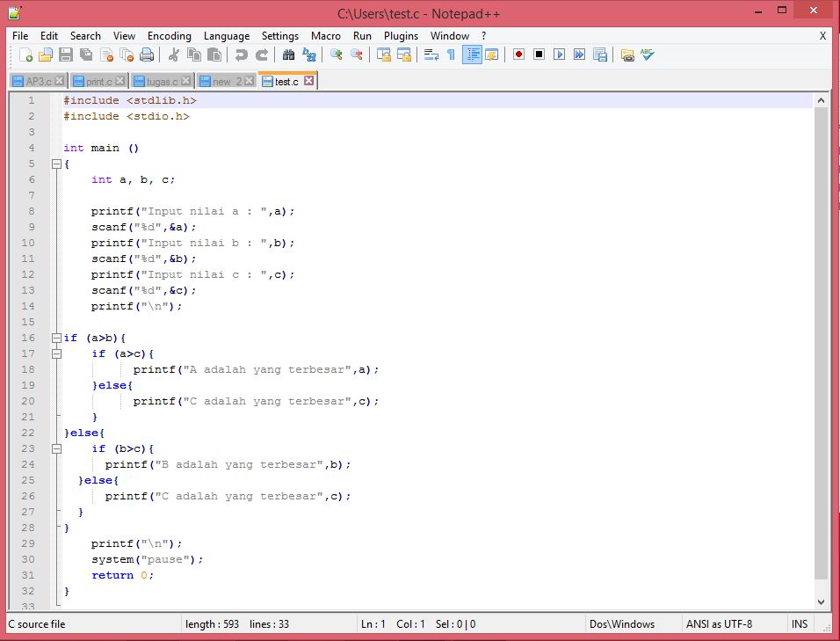Open the Language menu
The height and width of the screenshot is (641, 840).
point(226,36)
